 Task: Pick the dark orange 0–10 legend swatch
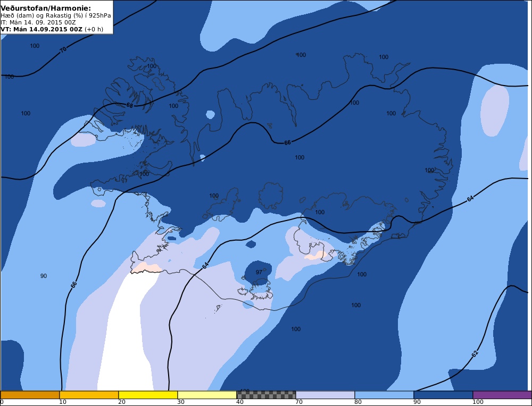pos(30,395)
